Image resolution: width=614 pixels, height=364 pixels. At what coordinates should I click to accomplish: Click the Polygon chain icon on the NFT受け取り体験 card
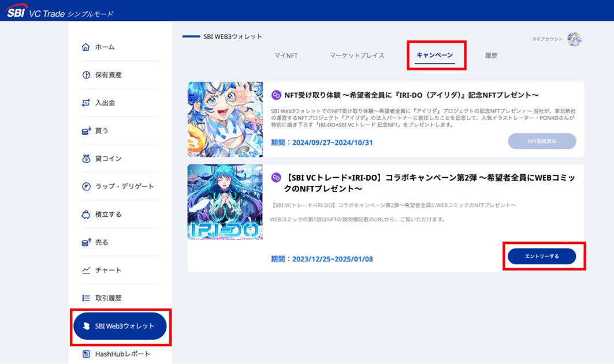[x=276, y=95]
